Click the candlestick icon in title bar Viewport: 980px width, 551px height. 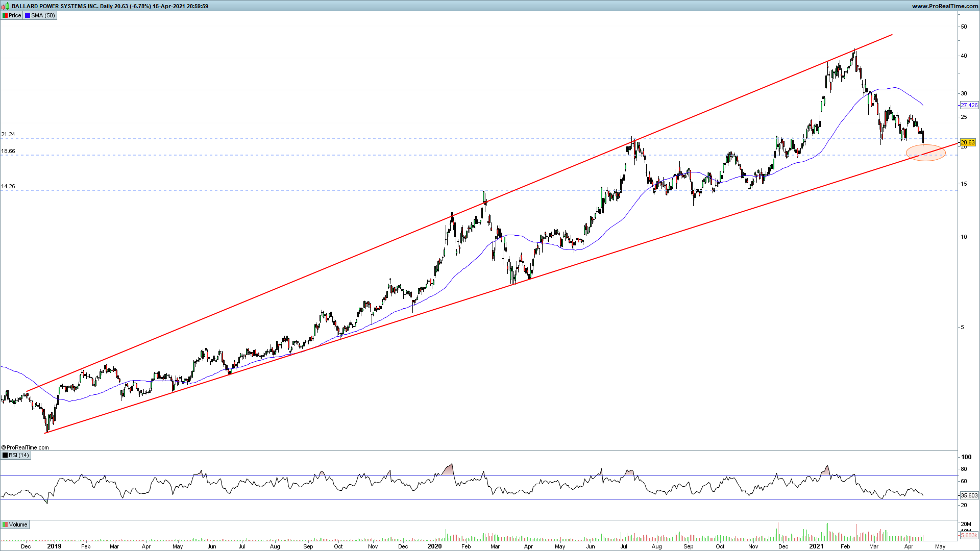point(6,6)
